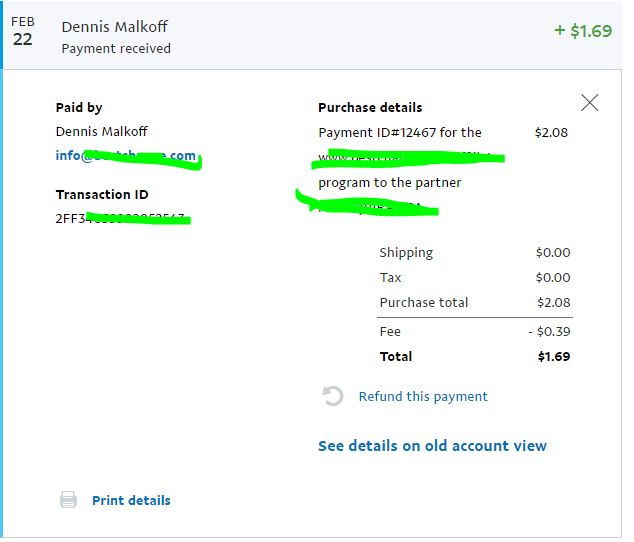Click Print details link

click(131, 500)
